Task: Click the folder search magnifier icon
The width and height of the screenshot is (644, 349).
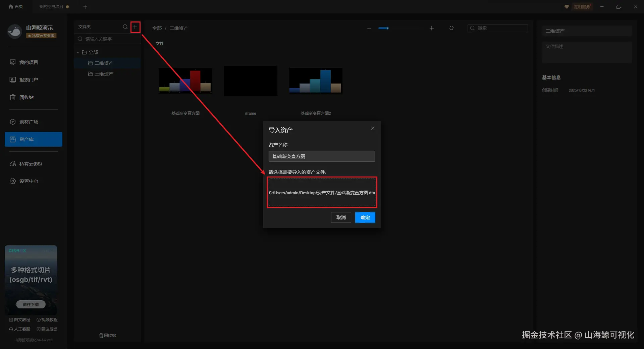Action: point(125,27)
